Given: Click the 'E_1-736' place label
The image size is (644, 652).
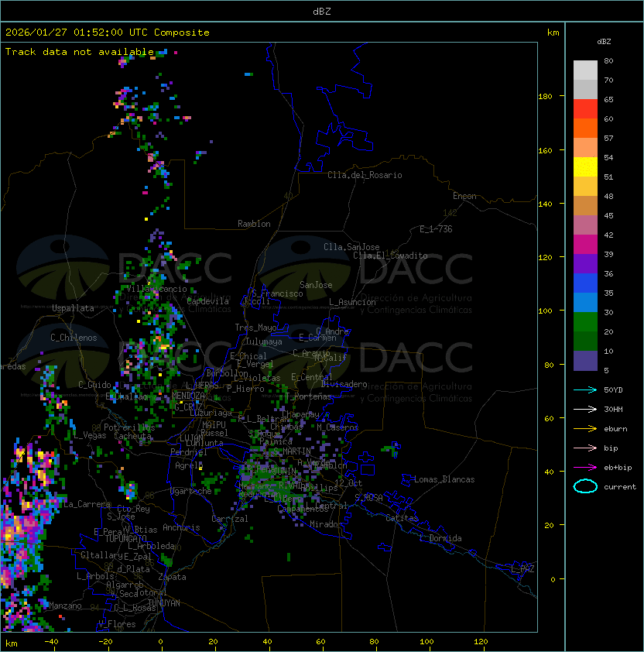Looking at the screenshot, I should (x=436, y=229).
